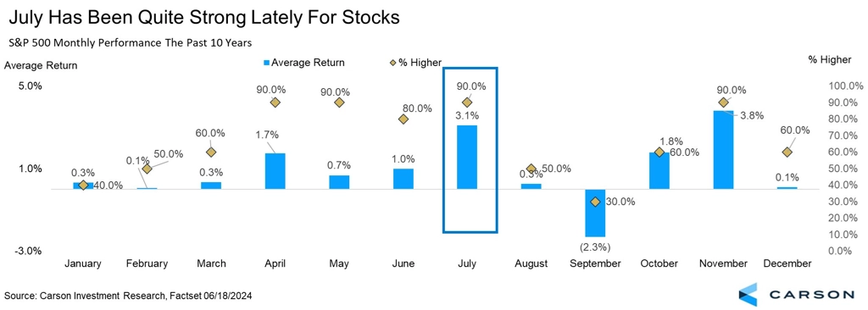The height and width of the screenshot is (310, 868).
Task: Click the negative September bar
Action: click(595, 213)
